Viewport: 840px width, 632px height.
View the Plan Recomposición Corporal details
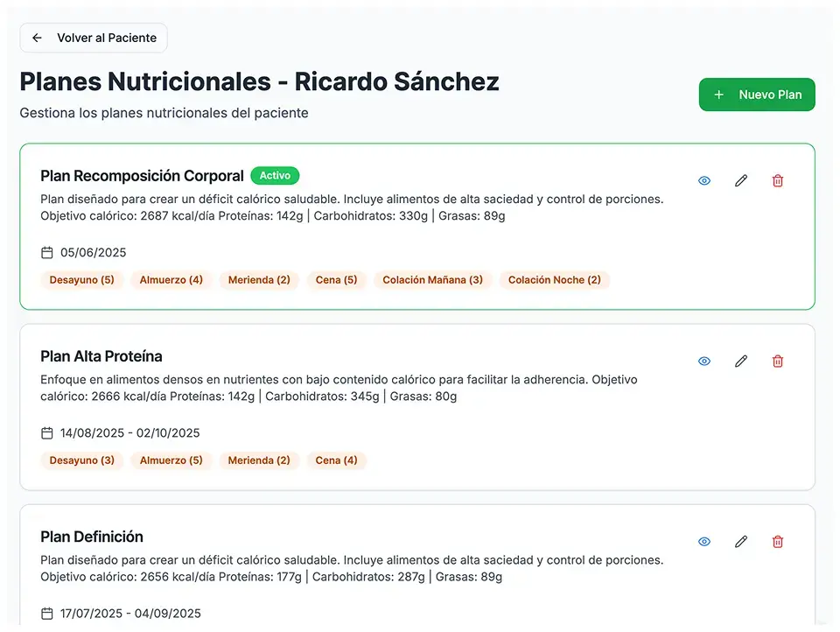[x=703, y=180]
